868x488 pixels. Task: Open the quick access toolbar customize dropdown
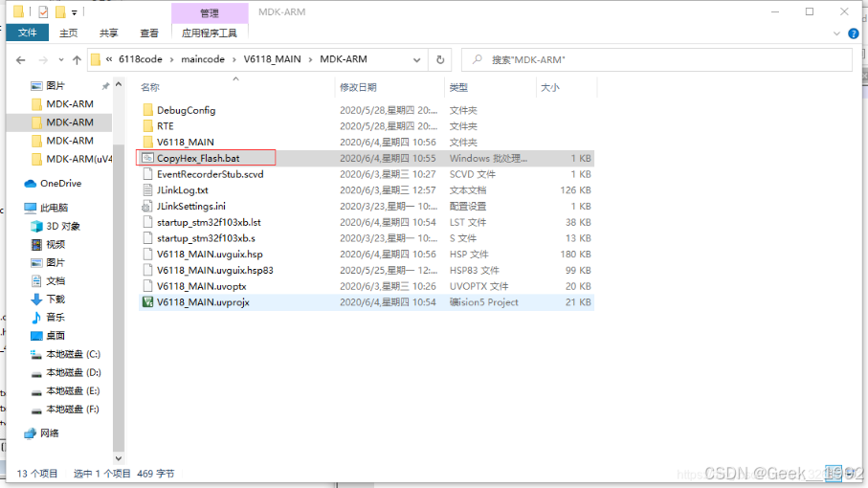click(75, 12)
